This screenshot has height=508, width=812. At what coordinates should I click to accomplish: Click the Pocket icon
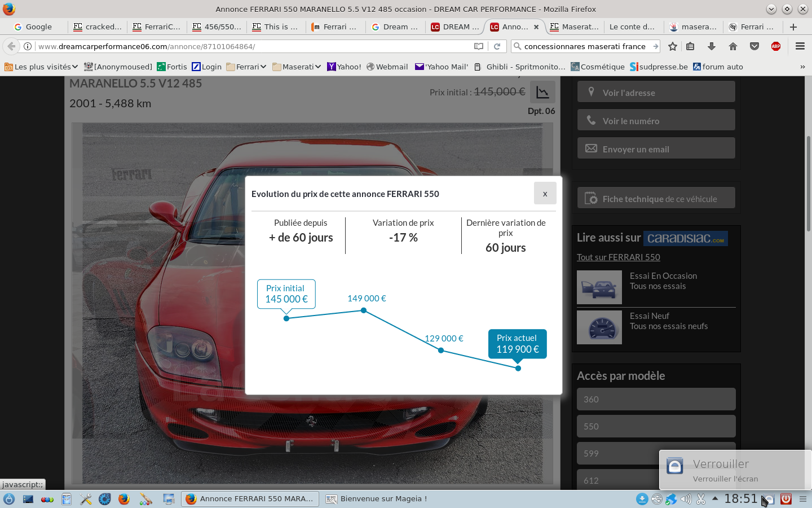754,46
